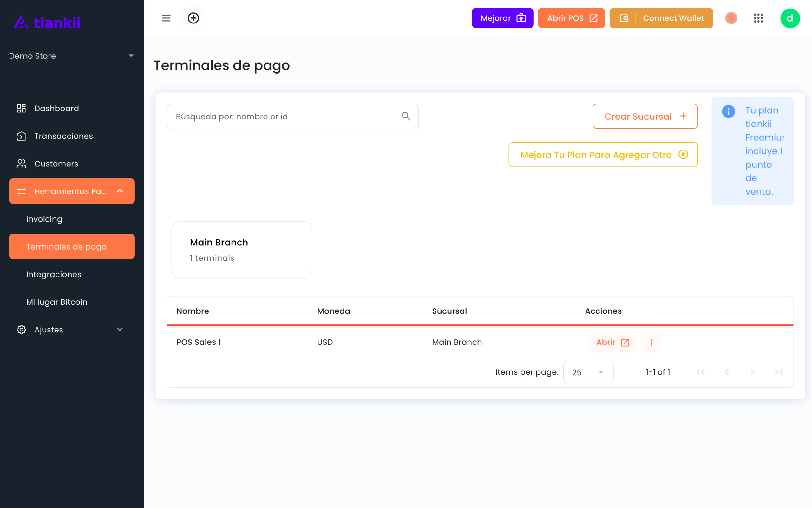This screenshot has width=812, height=508.
Task: Click the Mejorar button
Action: point(502,18)
